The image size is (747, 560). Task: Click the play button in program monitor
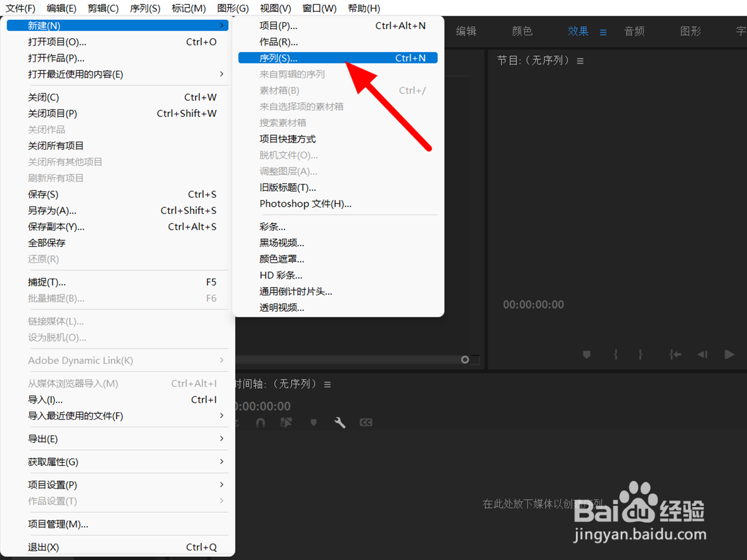[x=730, y=354]
